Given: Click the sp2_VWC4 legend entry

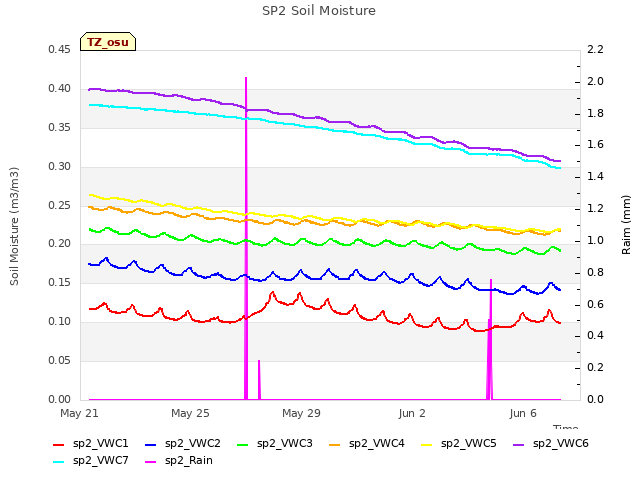Looking at the screenshot, I should (367, 444).
